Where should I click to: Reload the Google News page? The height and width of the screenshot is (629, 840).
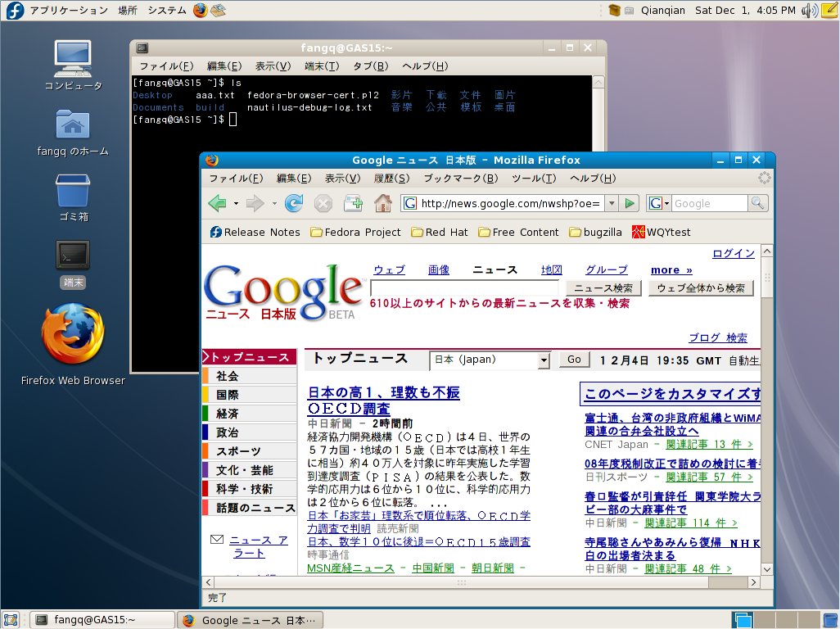point(294,204)
